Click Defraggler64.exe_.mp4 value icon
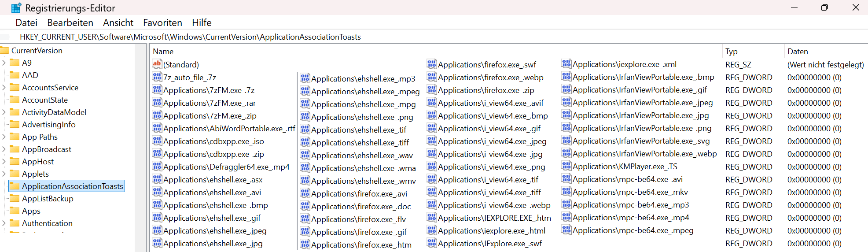Screen dimensions: 868x252 [157, 166]
